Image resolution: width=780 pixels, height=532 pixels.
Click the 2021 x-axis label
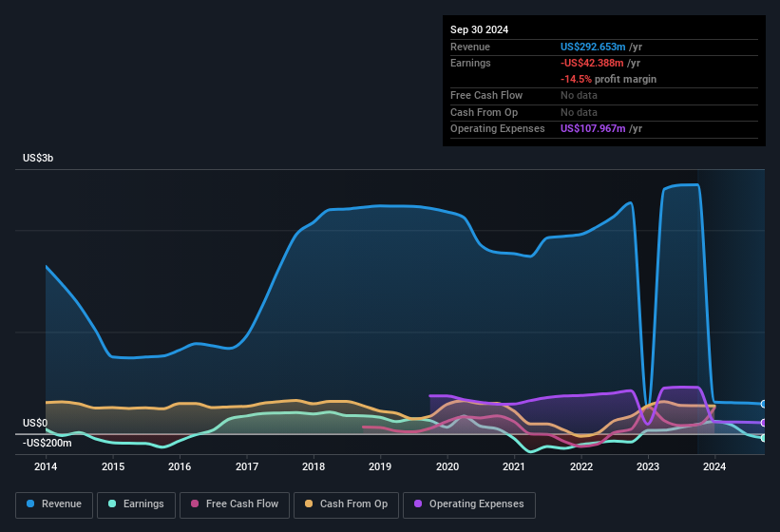click(x=514, y=466)
